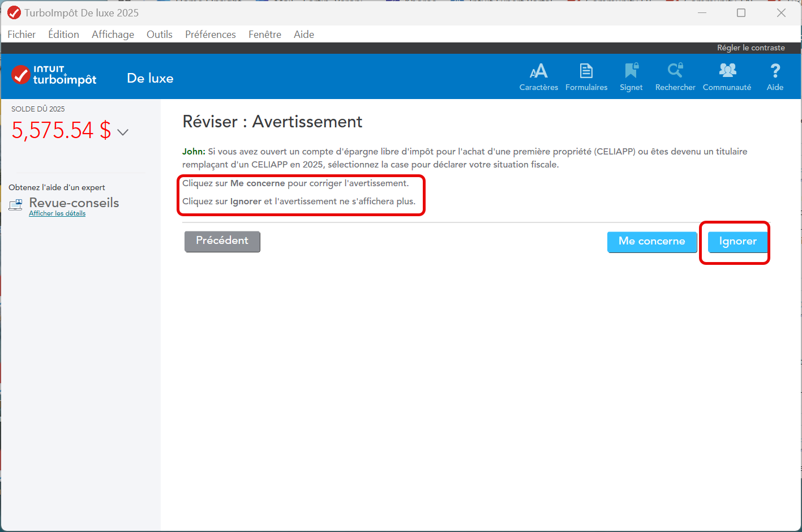Click the Intuit TurboImpôt logo
This screenshot has width=802, height=532.
(54, 75)
